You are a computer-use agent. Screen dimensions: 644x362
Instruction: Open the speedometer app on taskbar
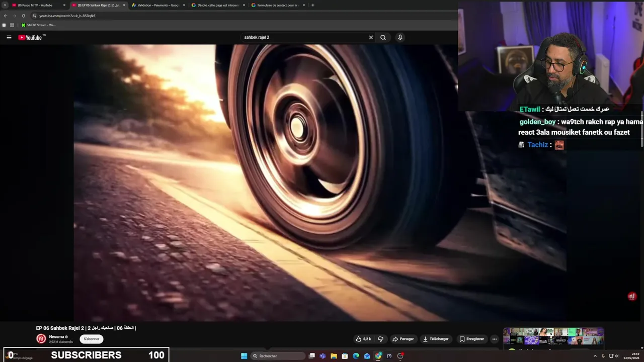[389, 356]
